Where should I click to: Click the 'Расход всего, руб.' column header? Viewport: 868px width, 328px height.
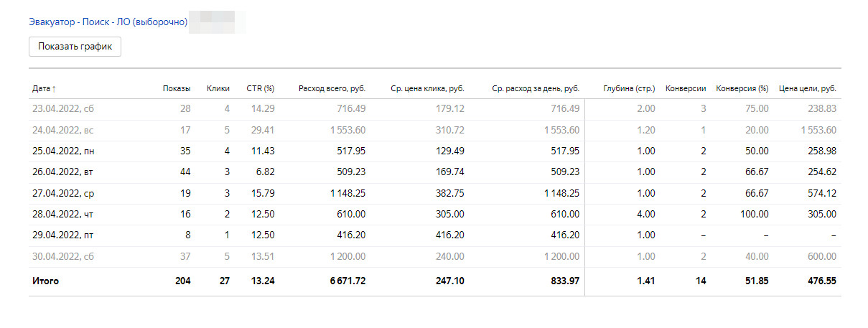point(332,88)
